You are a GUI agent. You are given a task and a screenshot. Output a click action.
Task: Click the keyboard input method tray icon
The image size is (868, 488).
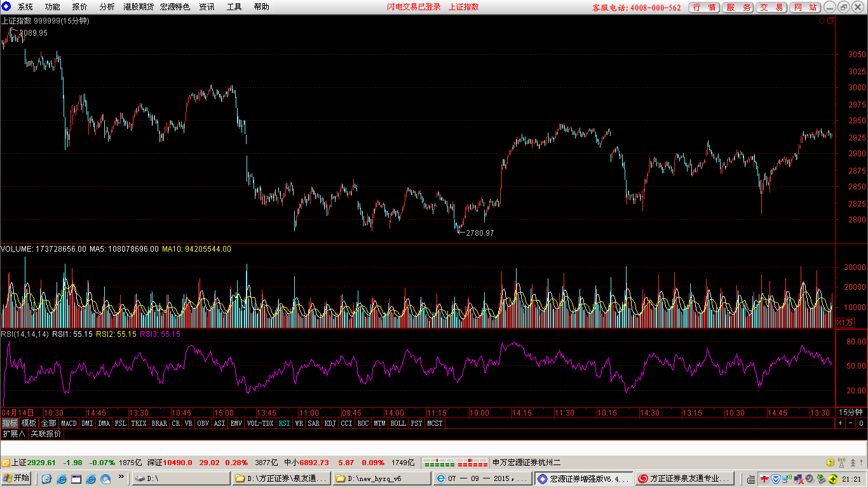751,479
